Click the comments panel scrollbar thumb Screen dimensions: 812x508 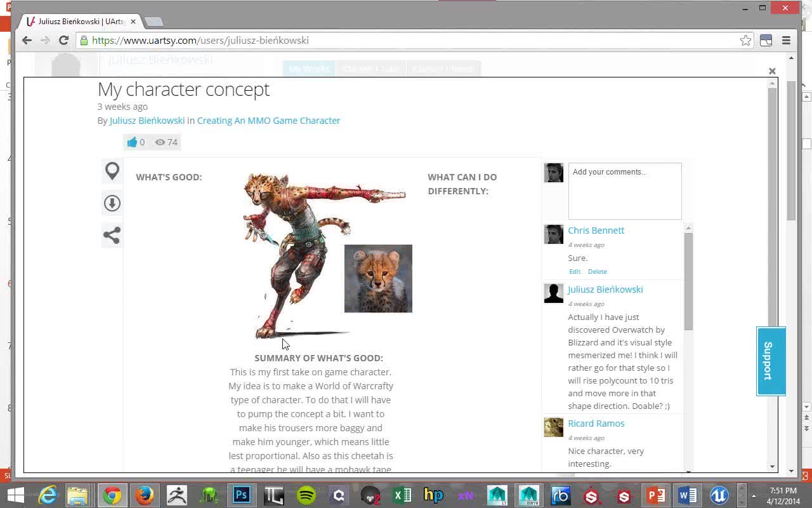[688, 281]
